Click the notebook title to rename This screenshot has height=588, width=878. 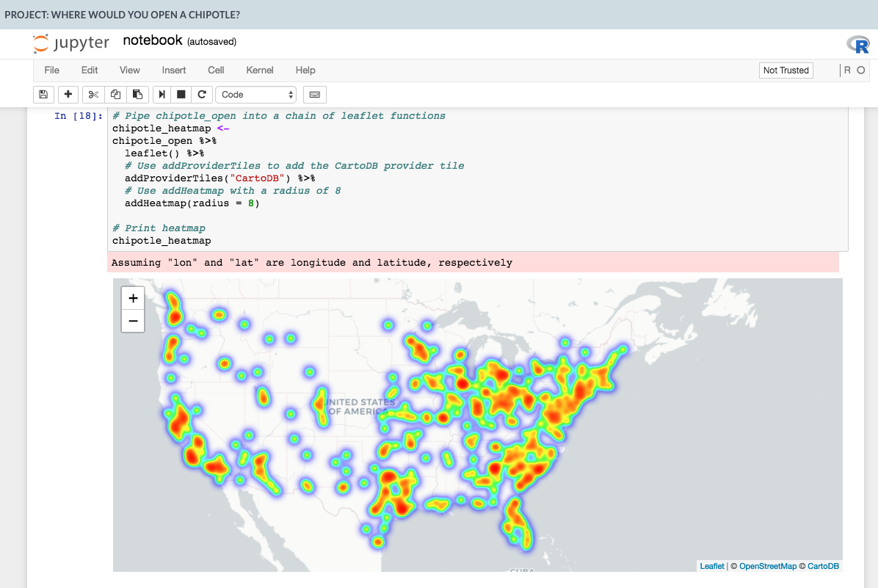click(152, 40)
